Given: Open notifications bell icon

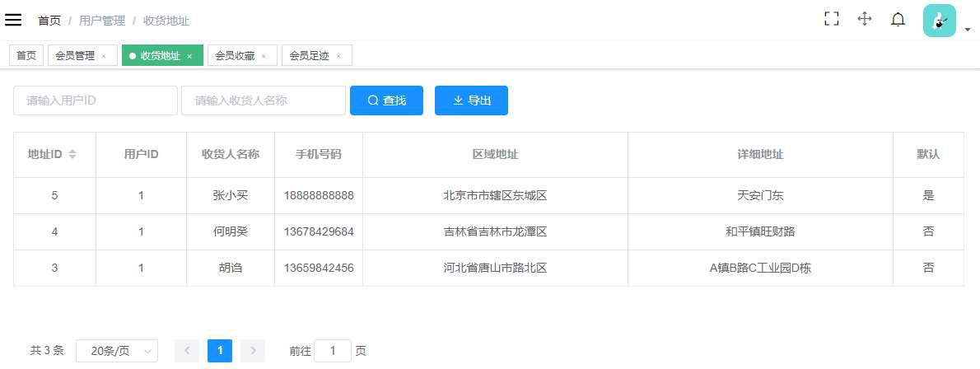Looking at the screenshot, I should (x=898, y=20).
